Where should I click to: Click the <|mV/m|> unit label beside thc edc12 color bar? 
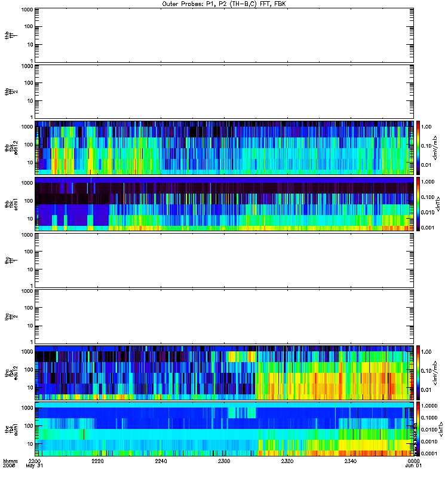436,372
